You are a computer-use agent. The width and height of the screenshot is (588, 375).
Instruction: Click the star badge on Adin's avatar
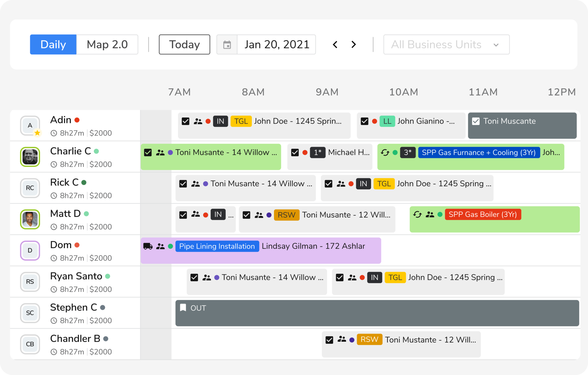37,133
